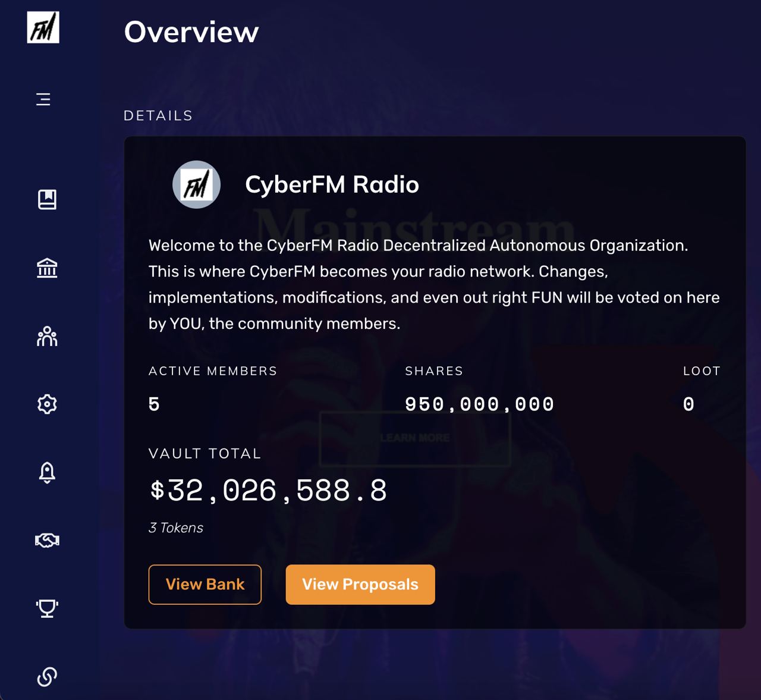Image resolution: width=761 pixels, height=700 pixels.
Task: Click the DETAILS section label
Action: click(x=158, y=115)
